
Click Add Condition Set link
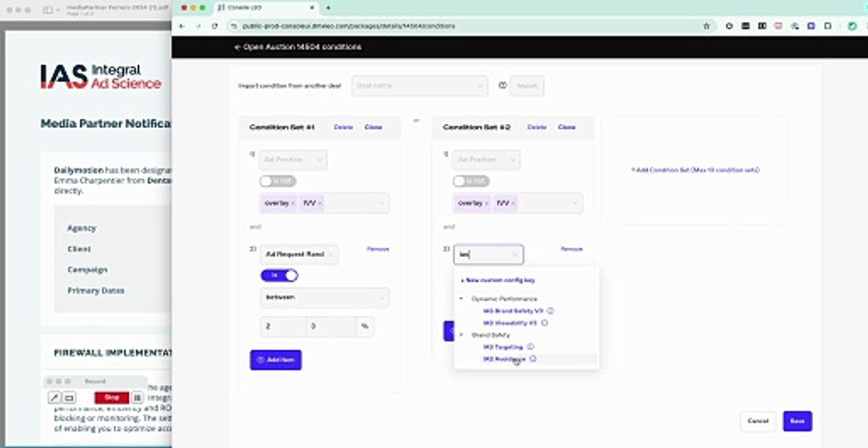click(x=695, y=170)
